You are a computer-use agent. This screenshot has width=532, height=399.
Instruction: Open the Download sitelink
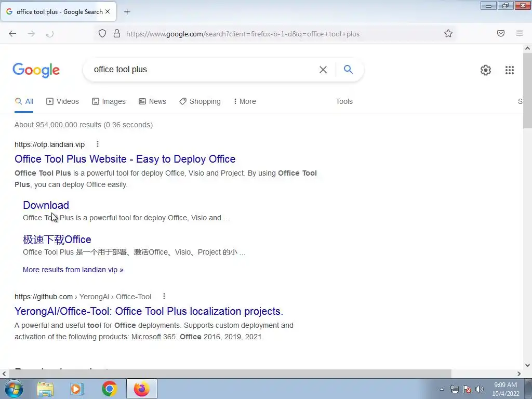click(46, 205)
